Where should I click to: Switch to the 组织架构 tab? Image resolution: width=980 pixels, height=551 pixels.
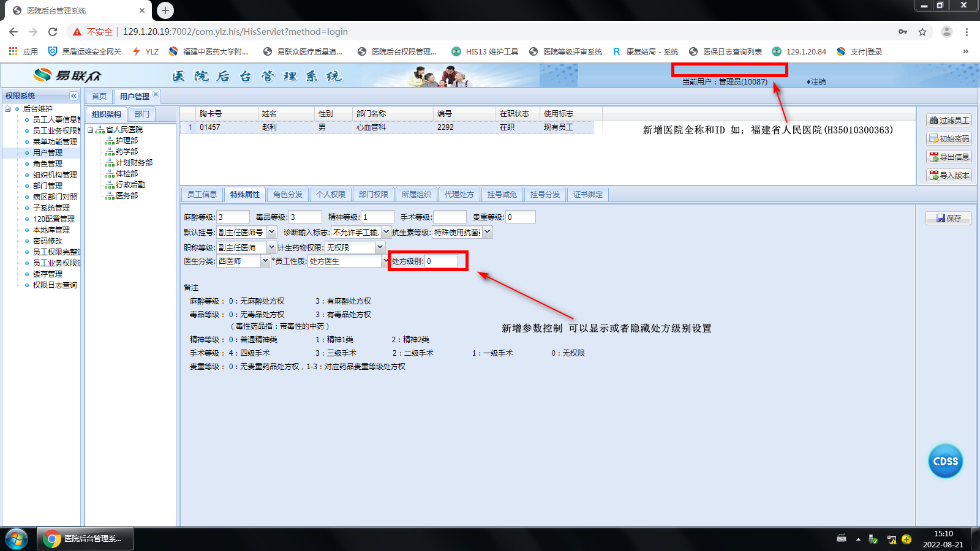point(107,114)
